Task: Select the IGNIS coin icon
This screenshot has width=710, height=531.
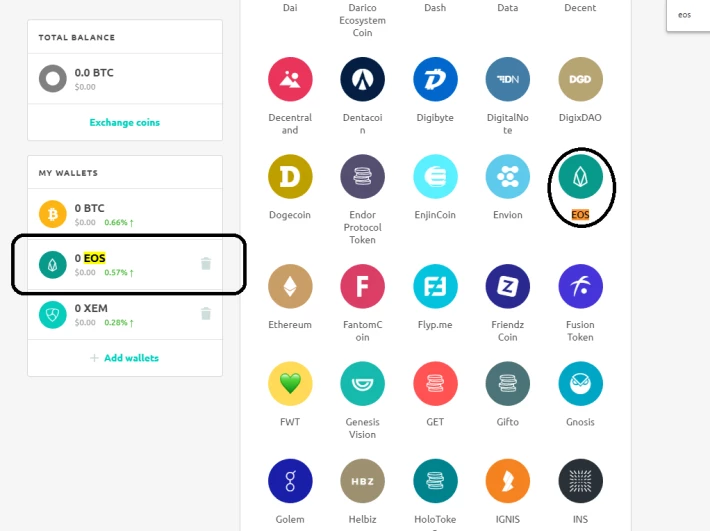Action: 508,481
